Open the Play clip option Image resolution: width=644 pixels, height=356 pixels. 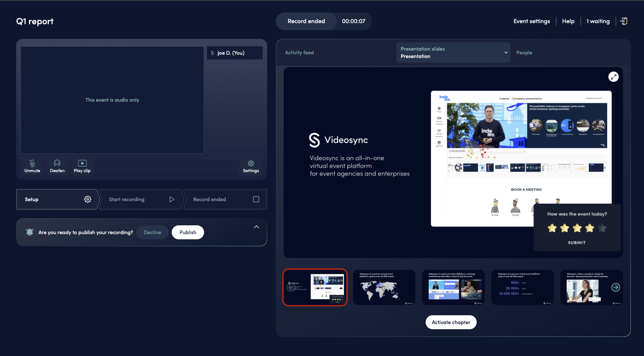pos(82,166)
